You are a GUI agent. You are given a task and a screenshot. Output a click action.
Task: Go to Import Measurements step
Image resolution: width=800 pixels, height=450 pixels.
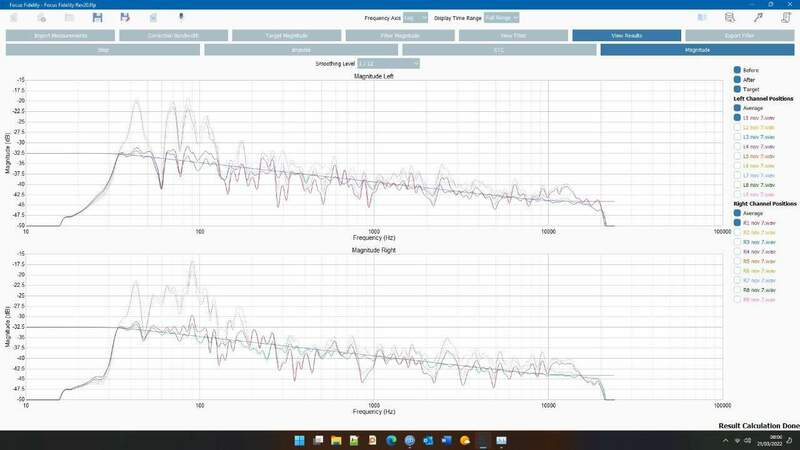pos(60,35)
